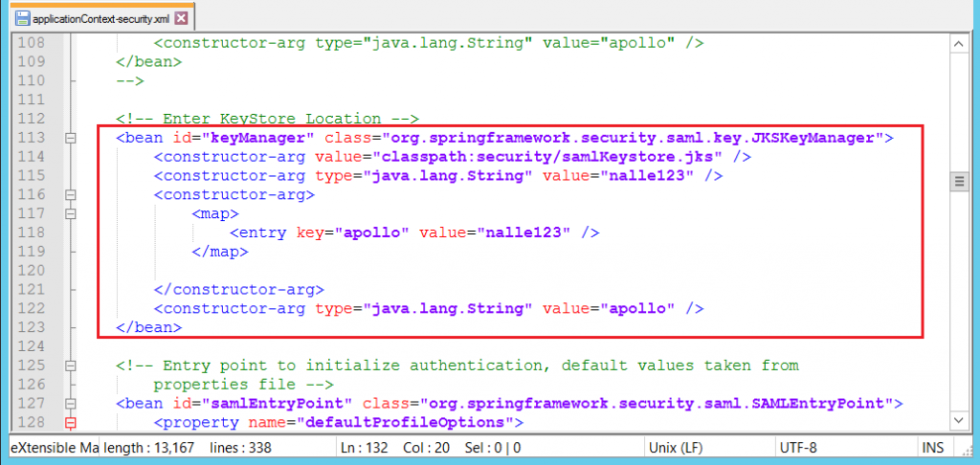Viewport: 980px width, 465px height.
Task: Click the closing </constructor-arg> tag on line 121
Action: [238, 289]
